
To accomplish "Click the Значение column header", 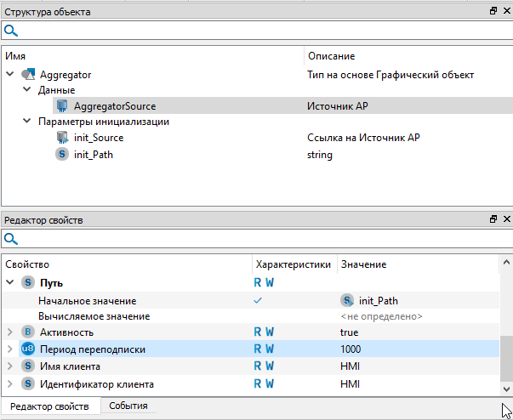I will (x=363, y=264).
